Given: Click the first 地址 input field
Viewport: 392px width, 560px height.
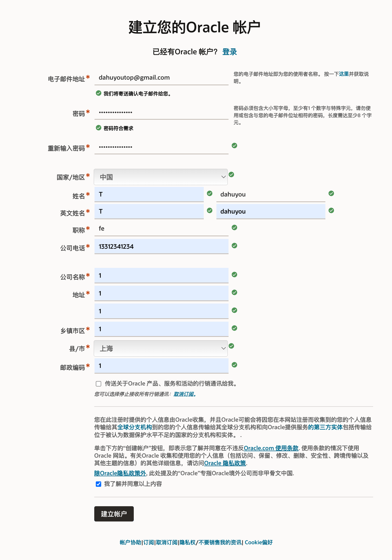Looking at the screenshot, I should (161, 293).
